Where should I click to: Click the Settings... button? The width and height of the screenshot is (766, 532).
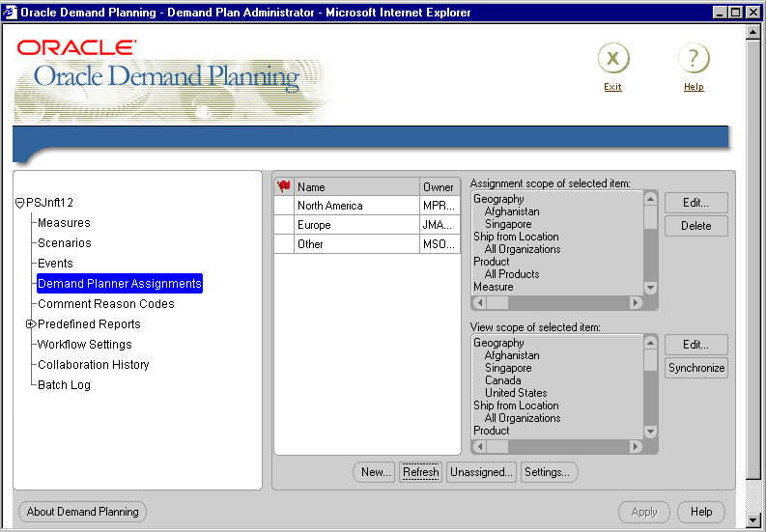(549, 472)
